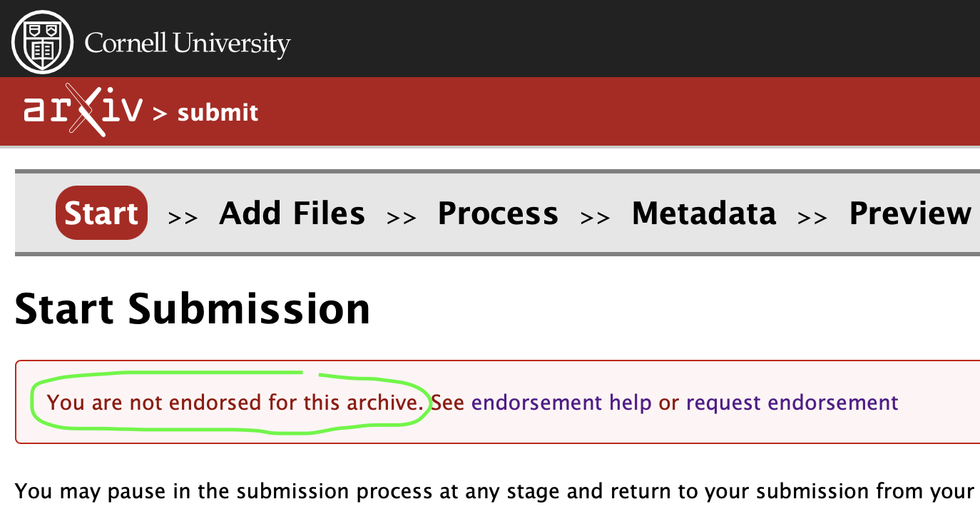This screenshot has height=514, width=980.
Task: Click the request endorsement link
Action: point(792,403)
